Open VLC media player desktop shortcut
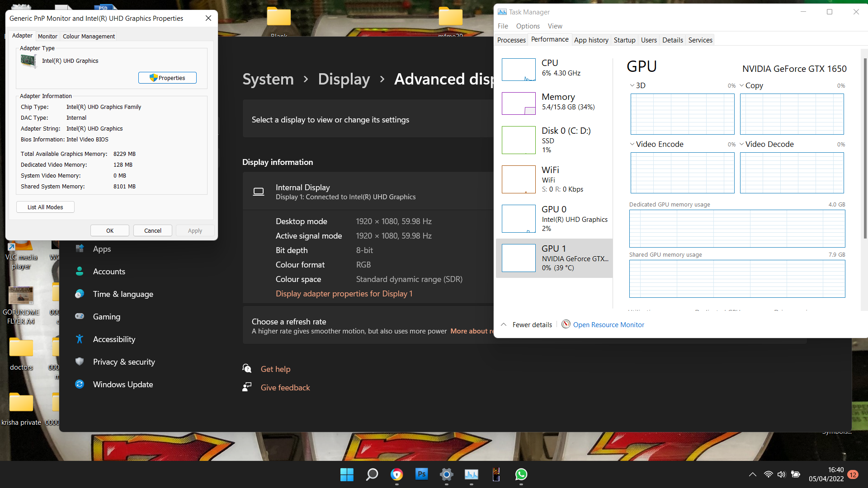 [21, 255]
